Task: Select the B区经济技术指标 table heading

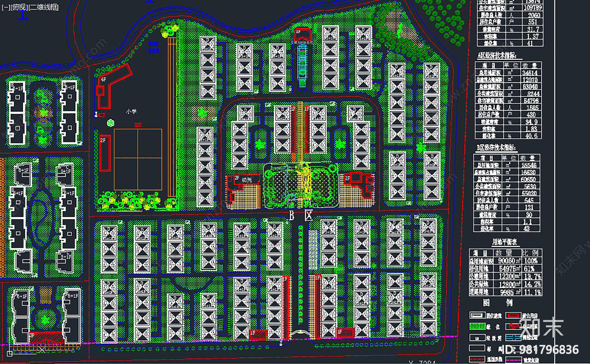Action: tap(496, 148)
